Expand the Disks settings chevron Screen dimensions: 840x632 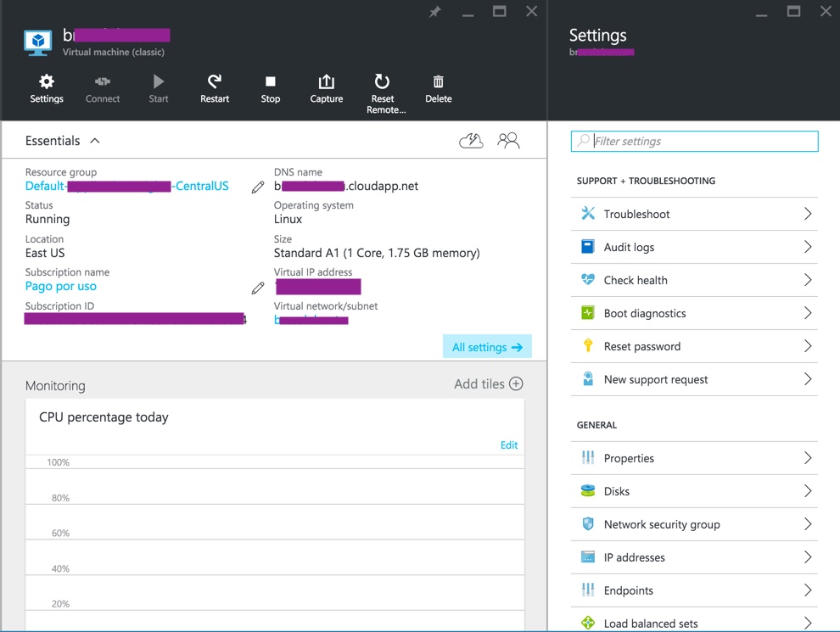click(807, 491)
